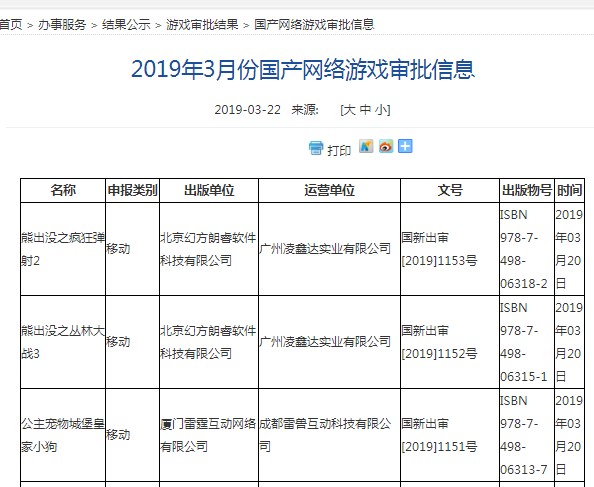The image size is (594, 487).
Task: Click document number 国新出审[2019]1151号
Action: [439, 435]
